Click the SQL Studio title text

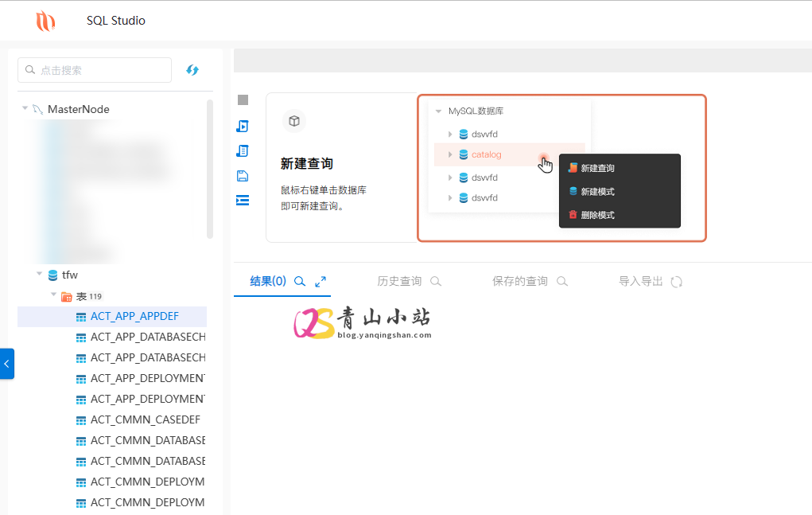pos(116,21)
